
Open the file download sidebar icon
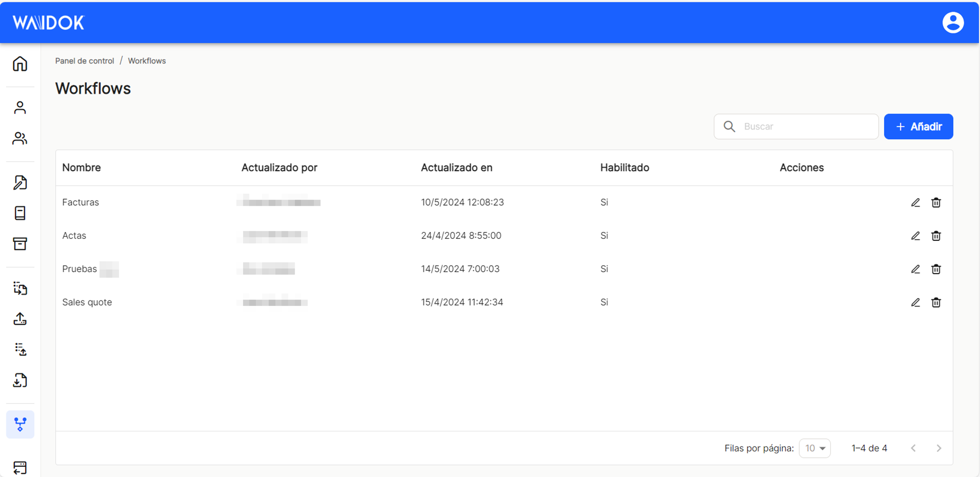[20, 380]
